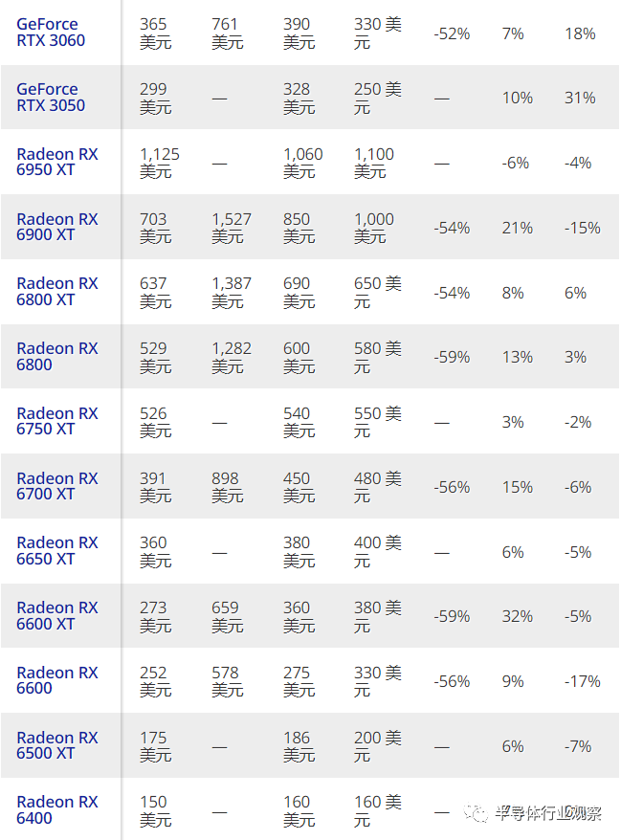Click the 32% cell in RX 6600 XT row
Screen dimensions: 621x840
pos(517,616)
